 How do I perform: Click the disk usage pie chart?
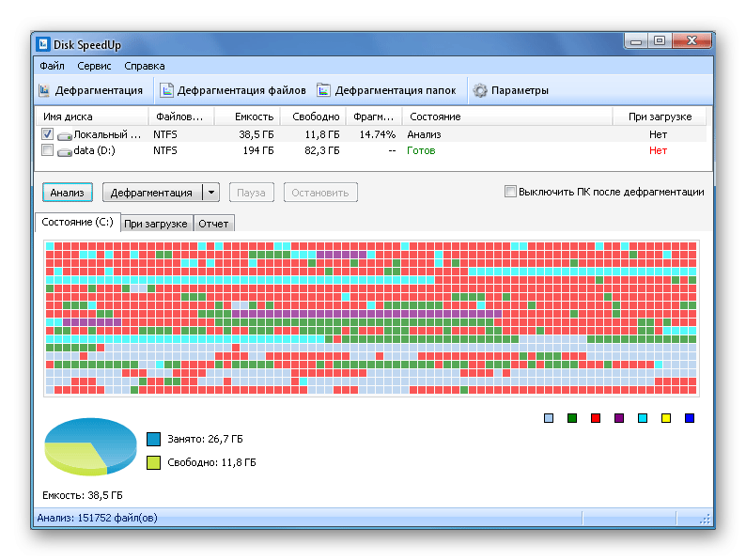(x=90, y=446)
